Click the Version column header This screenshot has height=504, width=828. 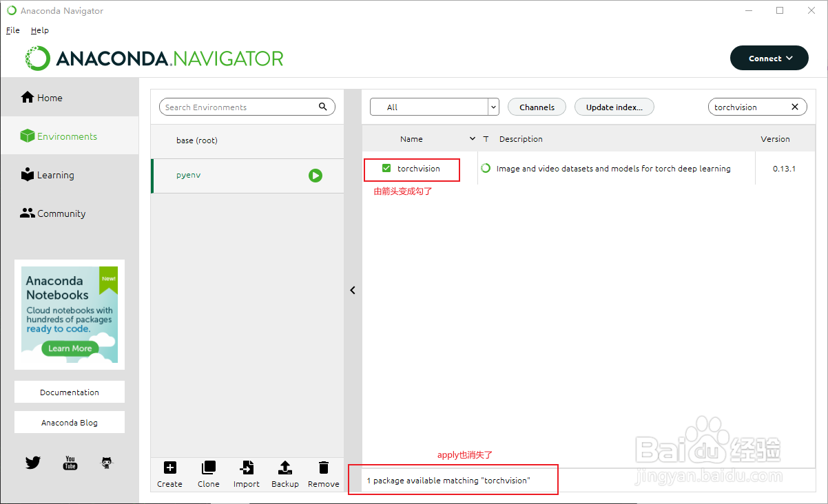tap(775, 139)
